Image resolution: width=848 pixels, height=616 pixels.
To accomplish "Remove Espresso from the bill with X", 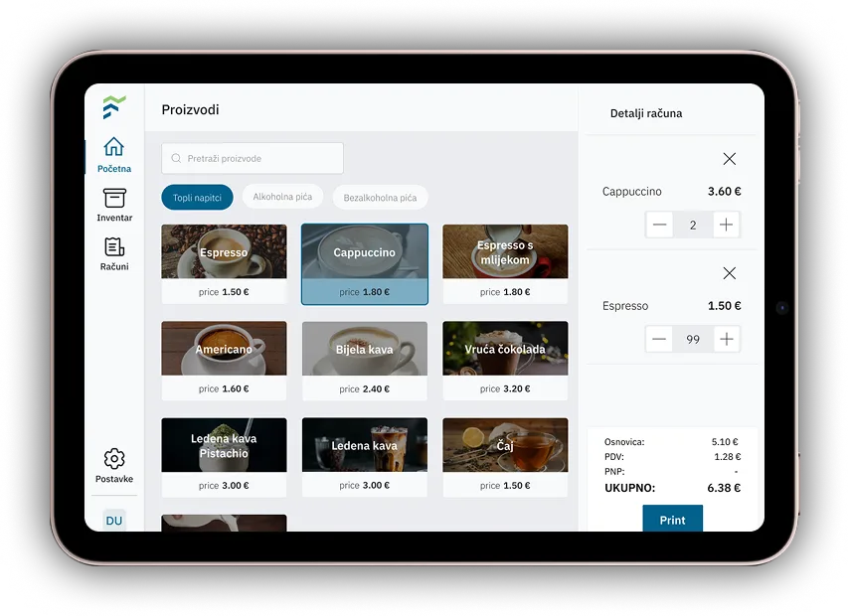I will tap(730, 273).
